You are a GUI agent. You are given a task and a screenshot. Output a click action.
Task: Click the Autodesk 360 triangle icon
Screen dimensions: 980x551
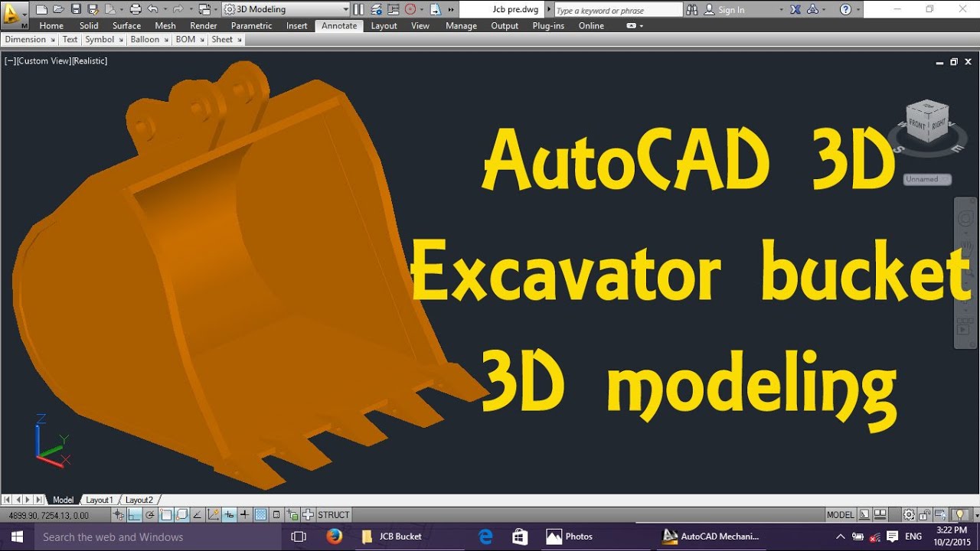click(812, 9)
